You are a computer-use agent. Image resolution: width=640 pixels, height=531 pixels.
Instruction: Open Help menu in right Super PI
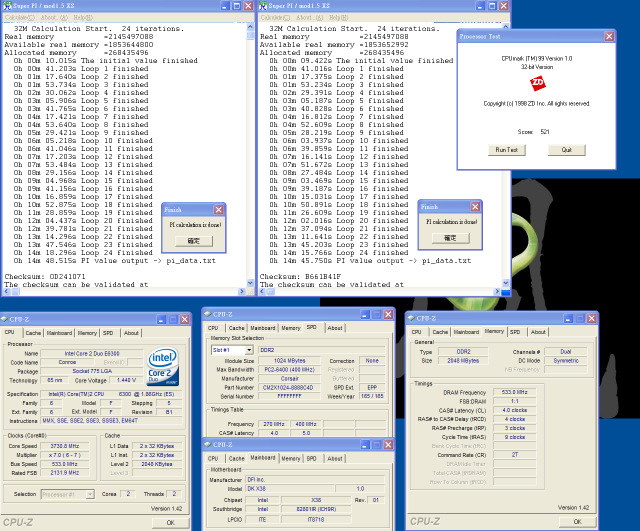[x=339, y=18]
